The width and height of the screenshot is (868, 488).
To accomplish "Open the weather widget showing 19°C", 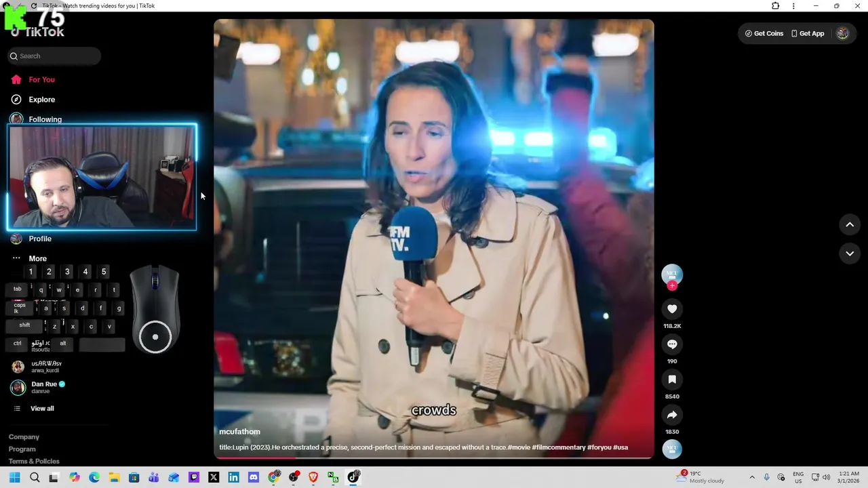I will [x=701, y=477].
